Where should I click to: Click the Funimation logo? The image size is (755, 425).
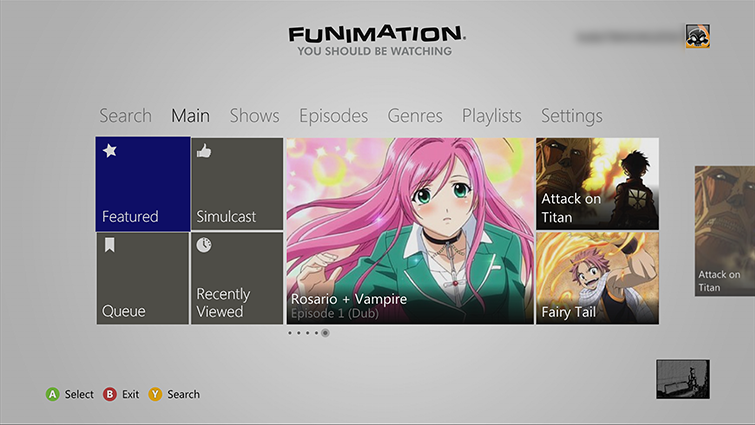point(377,40)
